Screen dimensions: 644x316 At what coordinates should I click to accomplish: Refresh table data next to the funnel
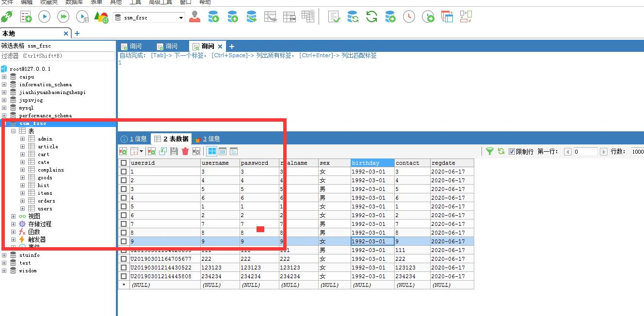coord(501,152)
